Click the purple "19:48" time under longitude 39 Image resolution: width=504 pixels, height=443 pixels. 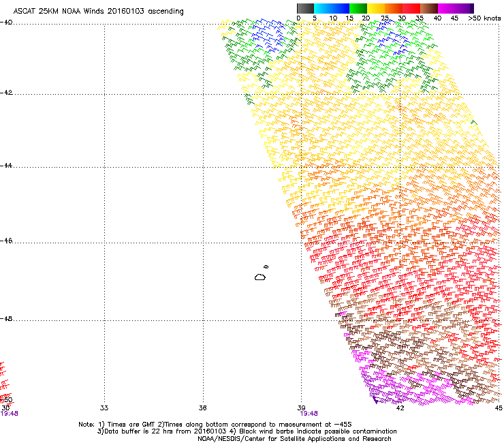tap(309, 414)
